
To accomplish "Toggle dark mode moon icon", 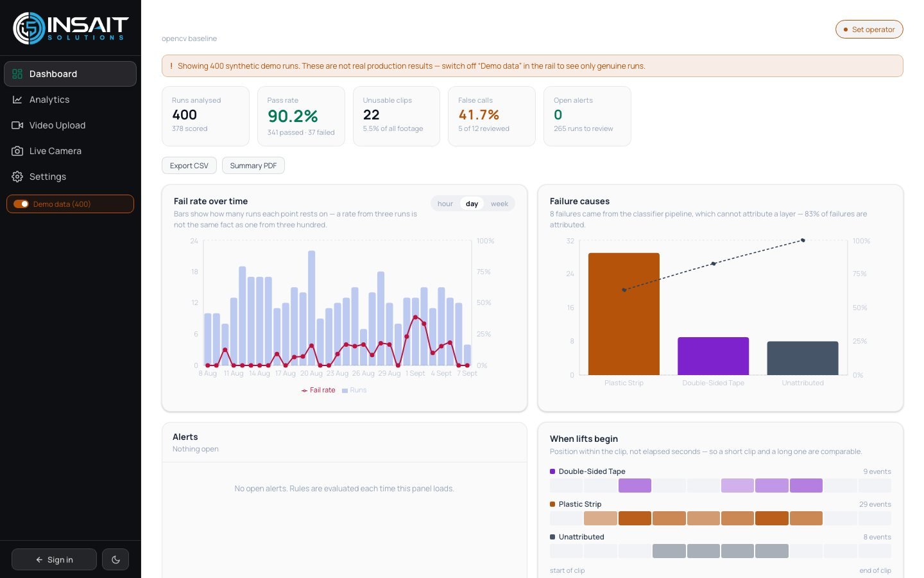I will tap(116, 559).
